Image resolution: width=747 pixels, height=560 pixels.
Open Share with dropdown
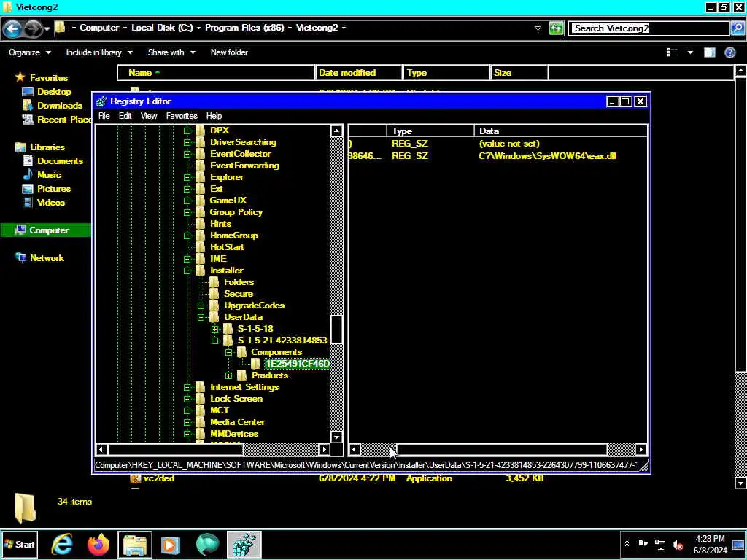[171, 52]
